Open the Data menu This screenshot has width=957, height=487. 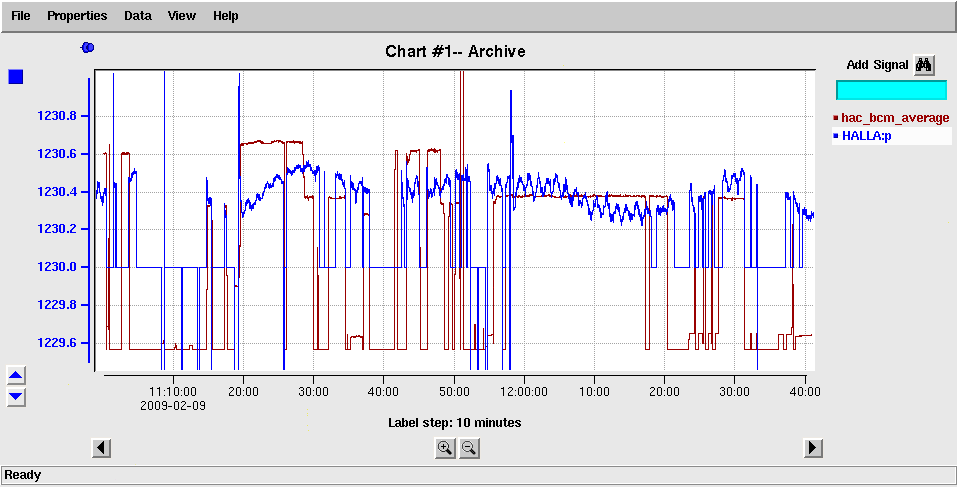[137, 16]
